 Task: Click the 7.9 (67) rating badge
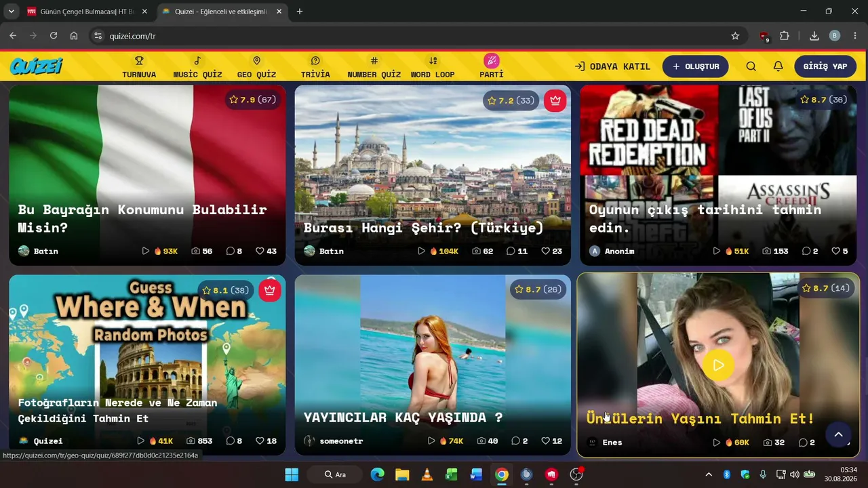(x=252, y=100)
